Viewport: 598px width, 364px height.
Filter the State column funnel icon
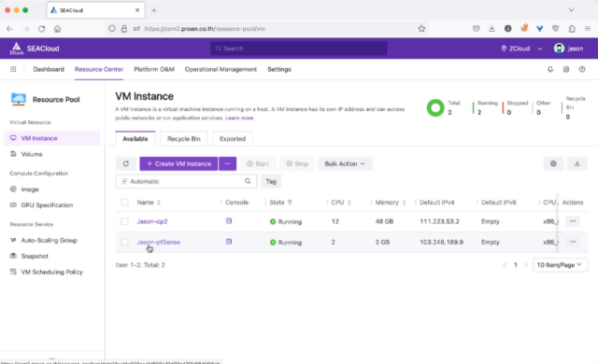(x=290, y=203)
